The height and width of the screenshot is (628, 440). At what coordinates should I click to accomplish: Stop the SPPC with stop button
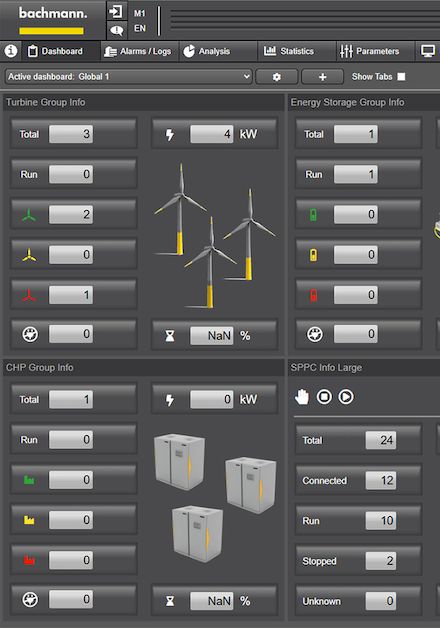[324, 397]
